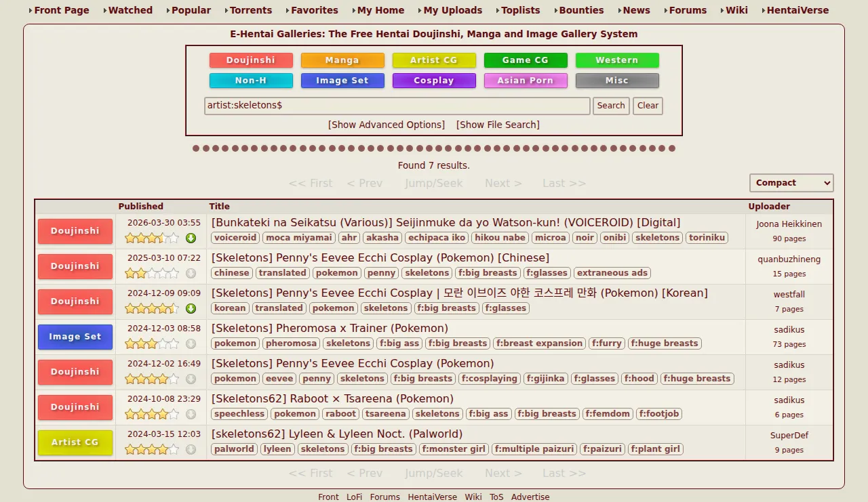Toggle the Cosplay category filter
Viewport: 868px width, 502px height.
point(434,81)
